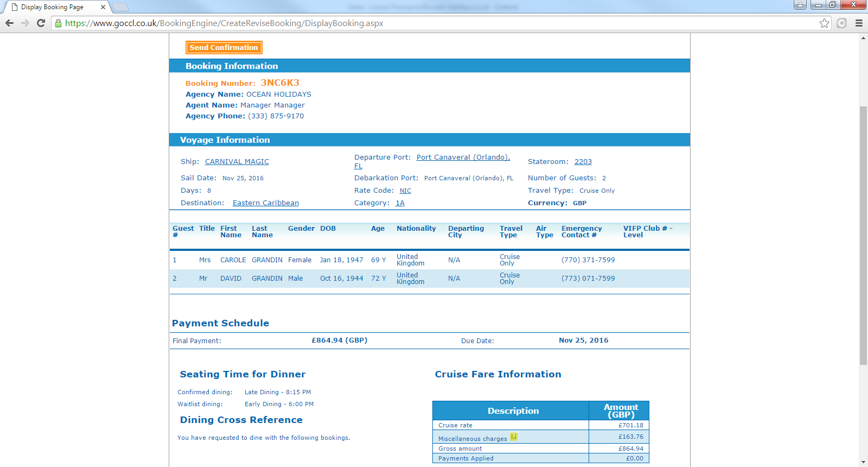Open the Eastern Caribbean destination link

click(x=266, y=203)
